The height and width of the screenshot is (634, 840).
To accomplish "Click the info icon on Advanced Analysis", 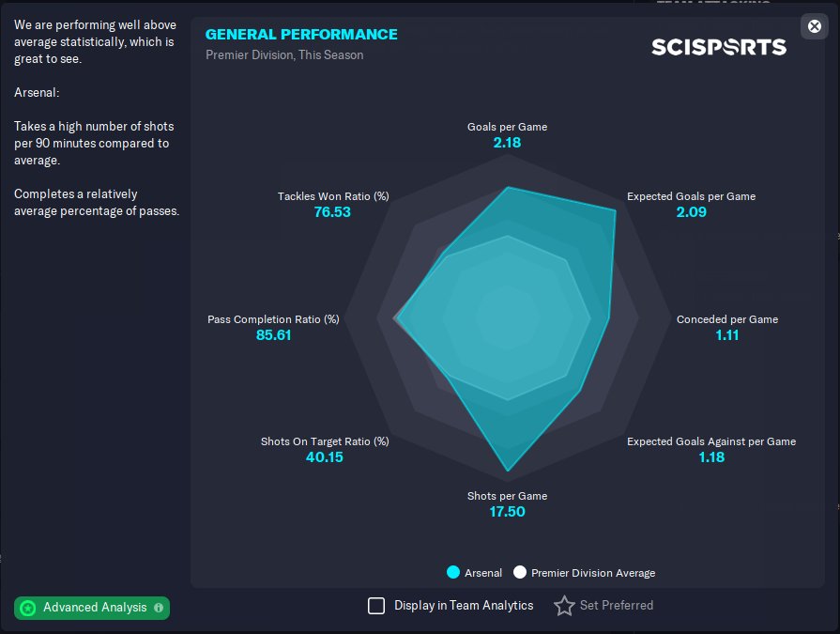I will pyautogui.click(x=159, y=607).
